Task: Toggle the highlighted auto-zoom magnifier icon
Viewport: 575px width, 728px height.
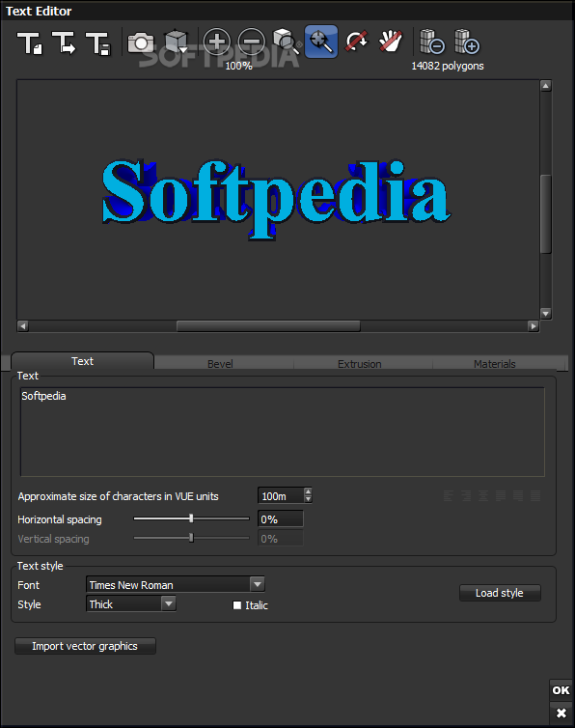Action: coord(321,42)
